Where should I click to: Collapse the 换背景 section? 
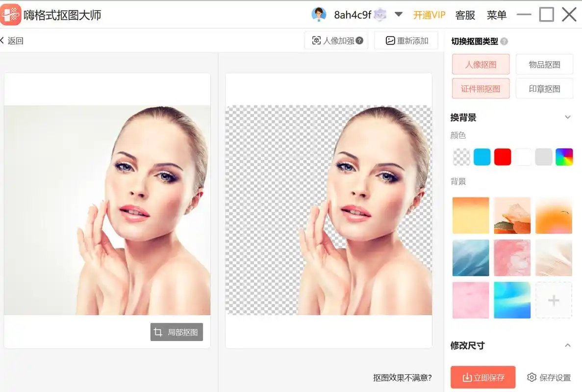pos(568,117)
